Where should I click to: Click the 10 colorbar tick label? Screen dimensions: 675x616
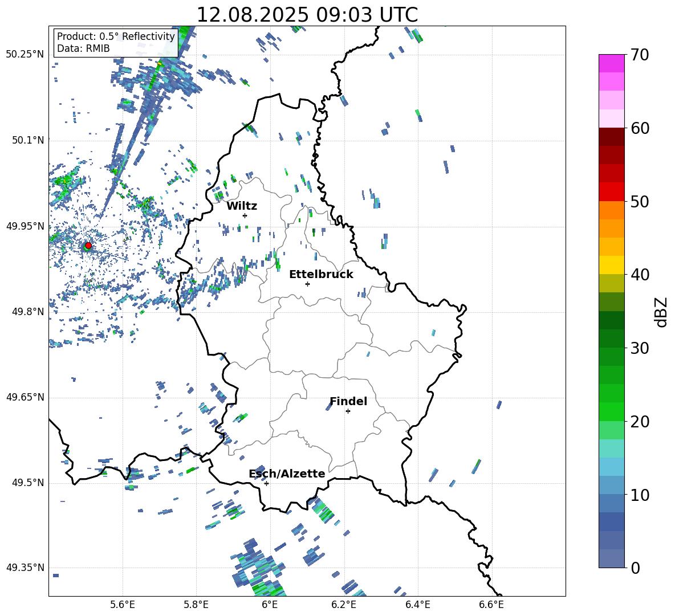640,495
